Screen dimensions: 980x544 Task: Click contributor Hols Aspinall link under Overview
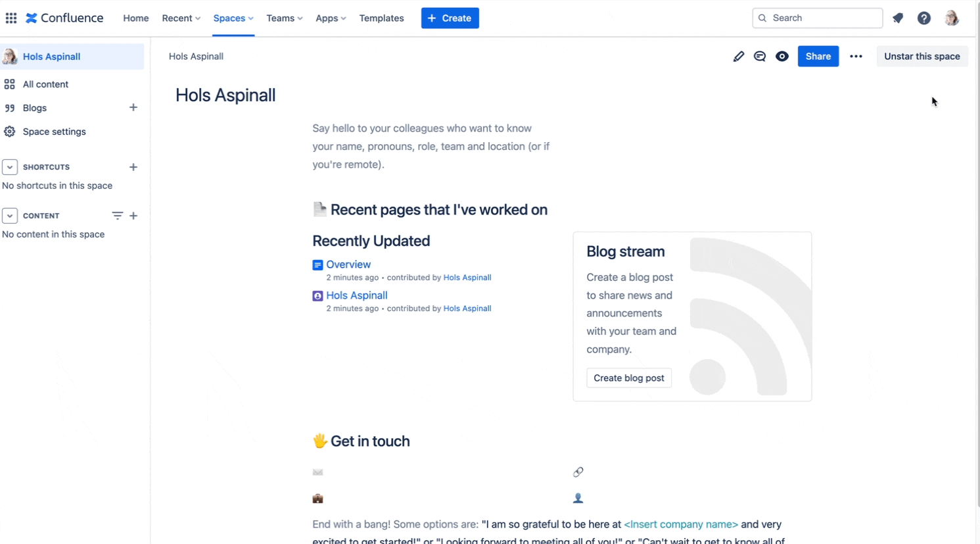click(x=467, y=278)
